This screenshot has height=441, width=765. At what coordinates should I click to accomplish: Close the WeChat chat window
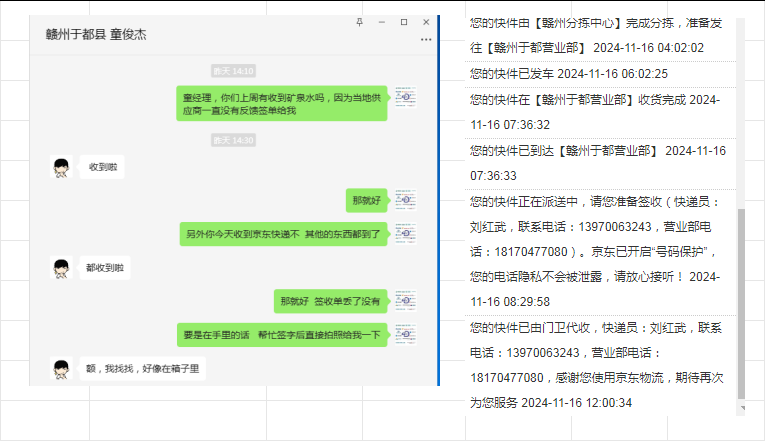click(x=426, y=22)
